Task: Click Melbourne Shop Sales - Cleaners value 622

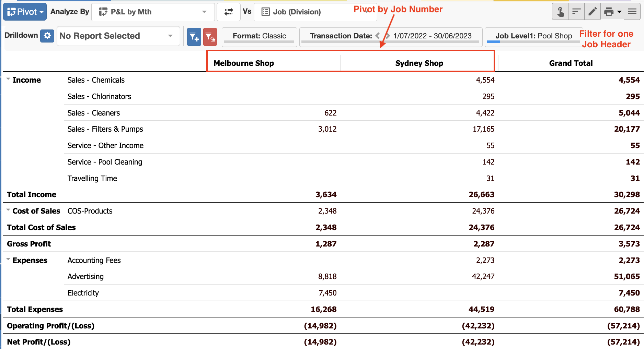Action: click(x=330, y=113)
